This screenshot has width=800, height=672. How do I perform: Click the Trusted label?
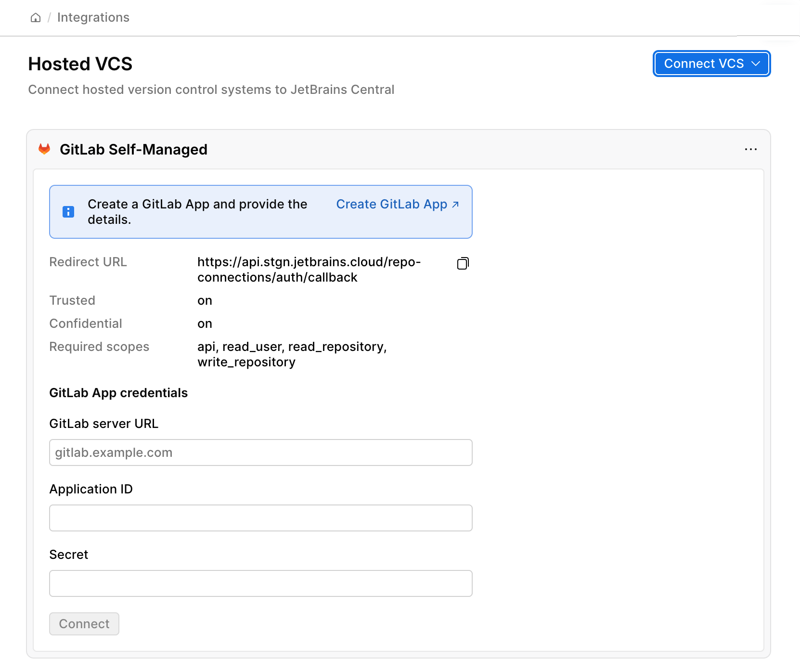[x=72, y=300]
